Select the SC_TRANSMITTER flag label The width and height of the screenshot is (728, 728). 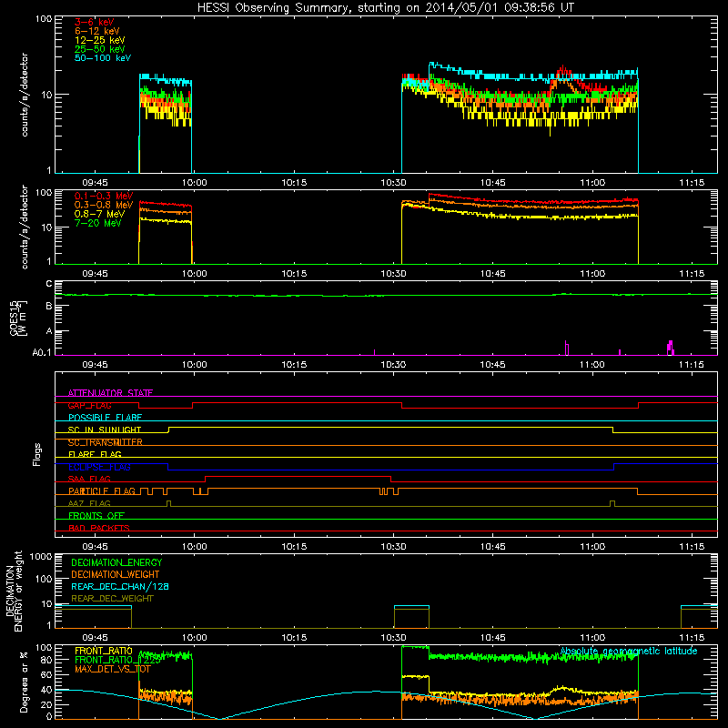(x=105, y=442)
